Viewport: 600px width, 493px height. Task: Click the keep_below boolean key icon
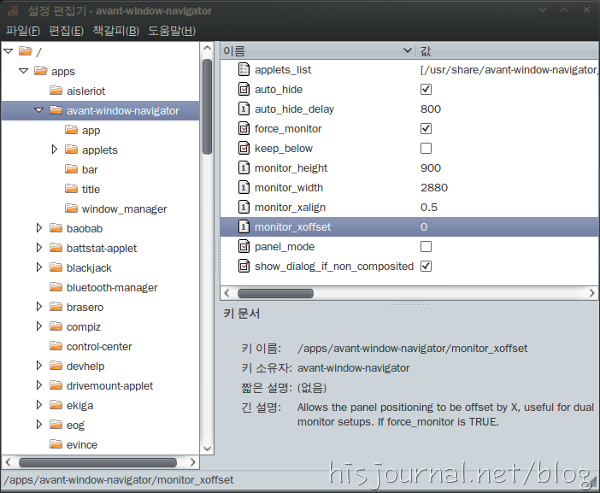coord(244,148)
